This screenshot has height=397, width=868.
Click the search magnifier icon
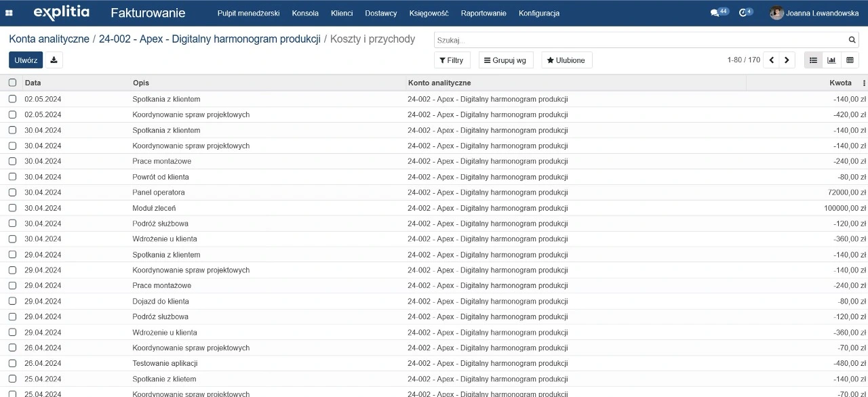click(852, 40)
